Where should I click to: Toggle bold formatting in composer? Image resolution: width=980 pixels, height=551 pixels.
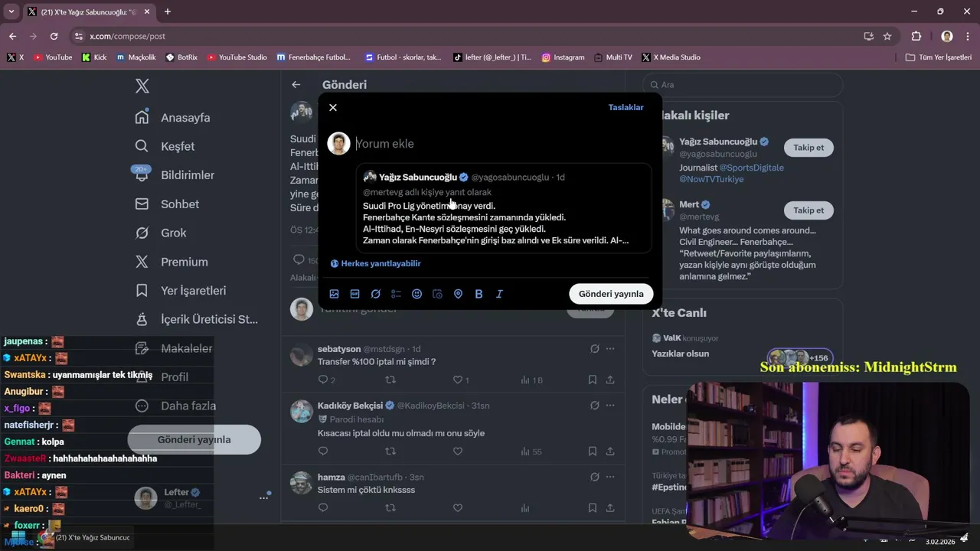479,294
